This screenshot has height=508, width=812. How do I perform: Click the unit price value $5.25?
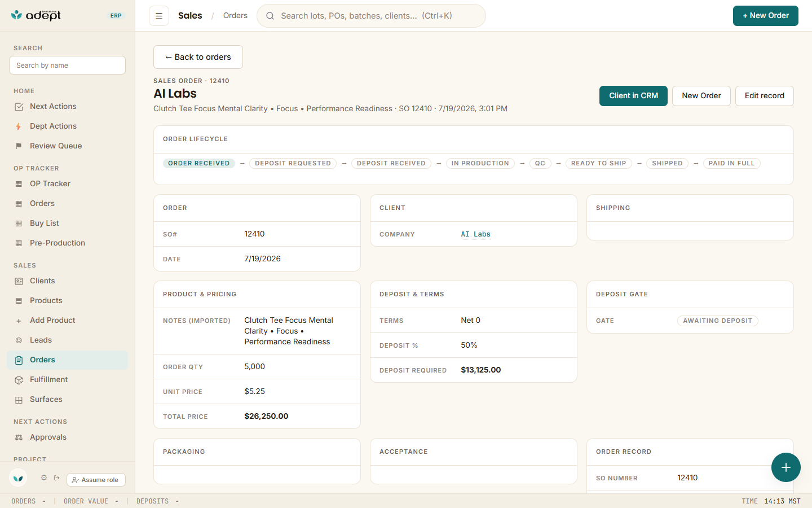click(x=254, y=392)
